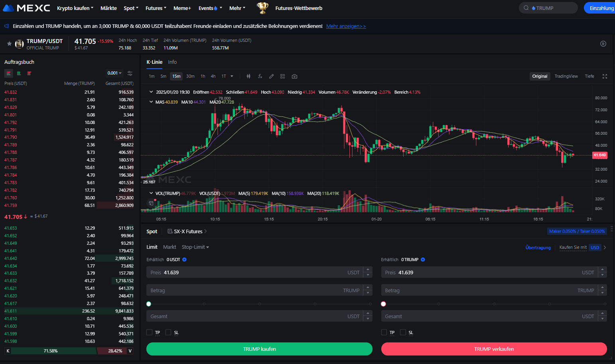The image size is (615, 364).
Task: Add USDT funds via the blue plus icon
Action: 184,260
